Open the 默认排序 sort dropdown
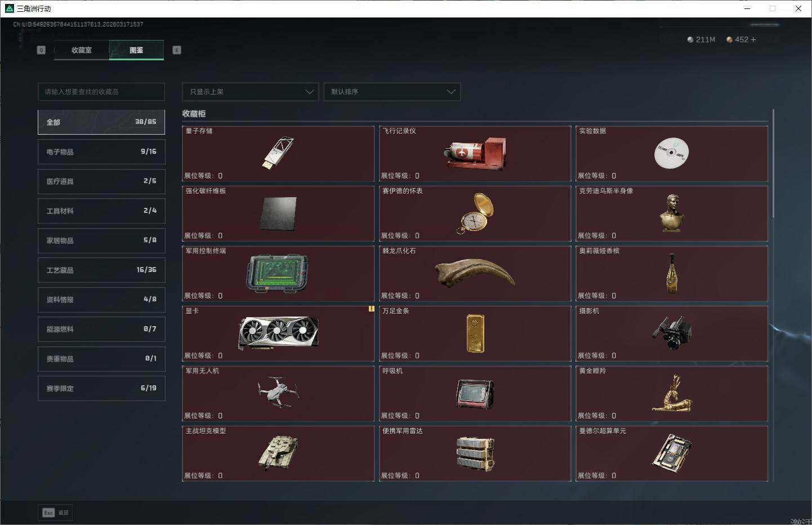 [x=392, y=92]
